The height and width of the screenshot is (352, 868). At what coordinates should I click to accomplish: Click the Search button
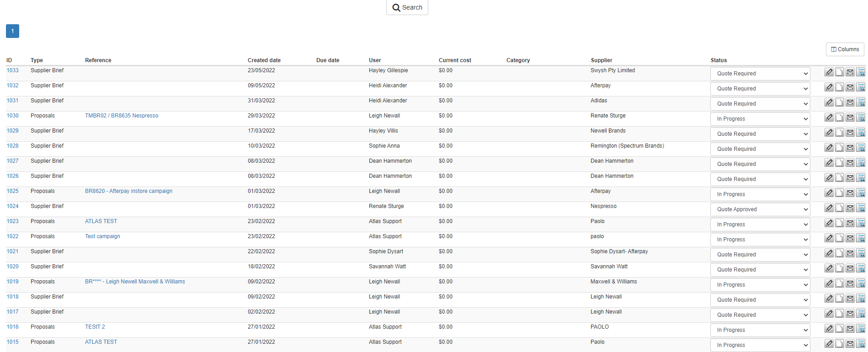click(x=407, y=7)
